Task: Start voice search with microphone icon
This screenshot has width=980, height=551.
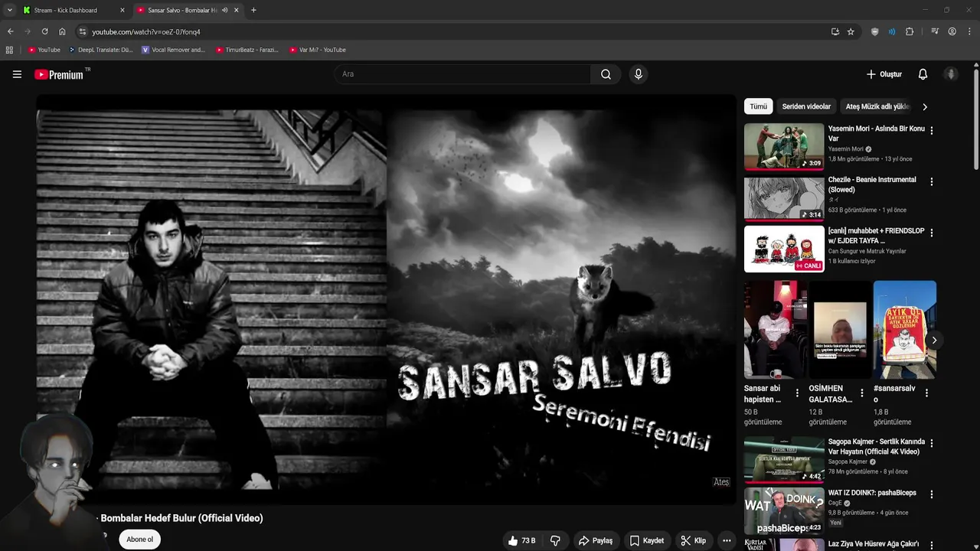Action: (x=638, y=74)
